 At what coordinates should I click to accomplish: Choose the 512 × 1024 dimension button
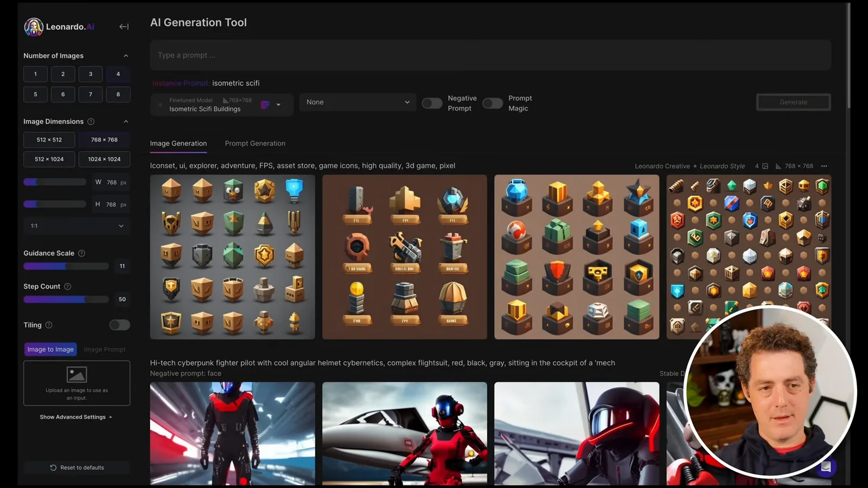click(x=49, y=159)
